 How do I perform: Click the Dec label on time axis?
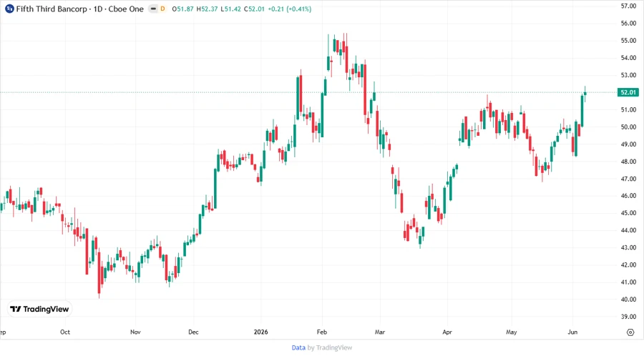click(x=193, y=332)
